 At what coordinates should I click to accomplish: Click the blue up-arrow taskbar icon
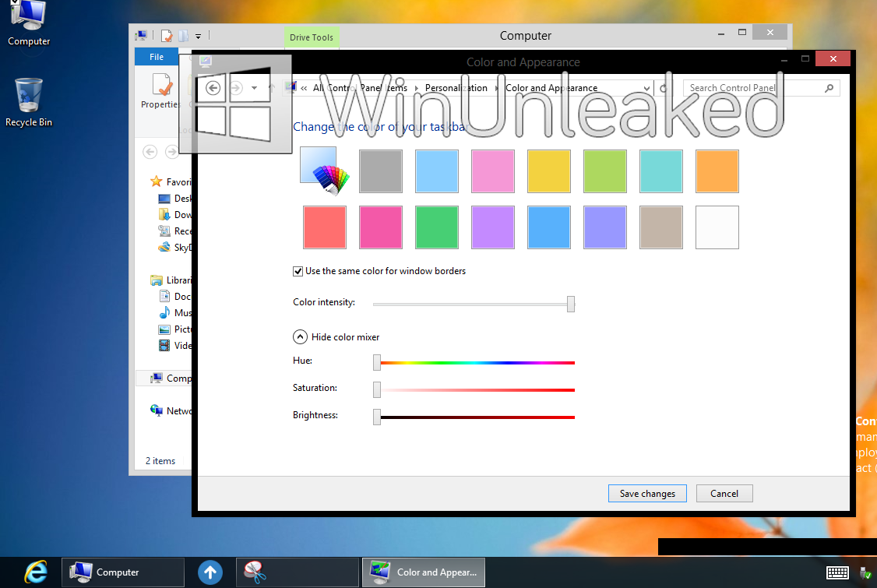pyautogui.click(x=209, y=572)
